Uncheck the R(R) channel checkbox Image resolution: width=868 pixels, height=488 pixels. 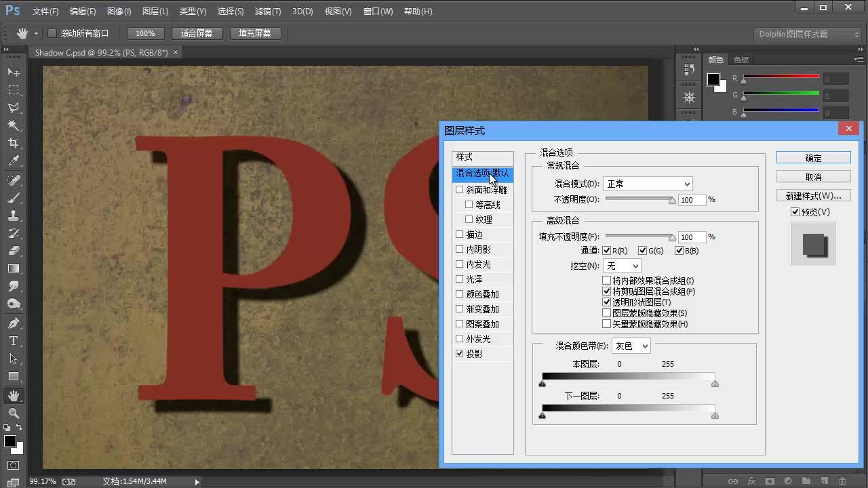click(607, 251)
